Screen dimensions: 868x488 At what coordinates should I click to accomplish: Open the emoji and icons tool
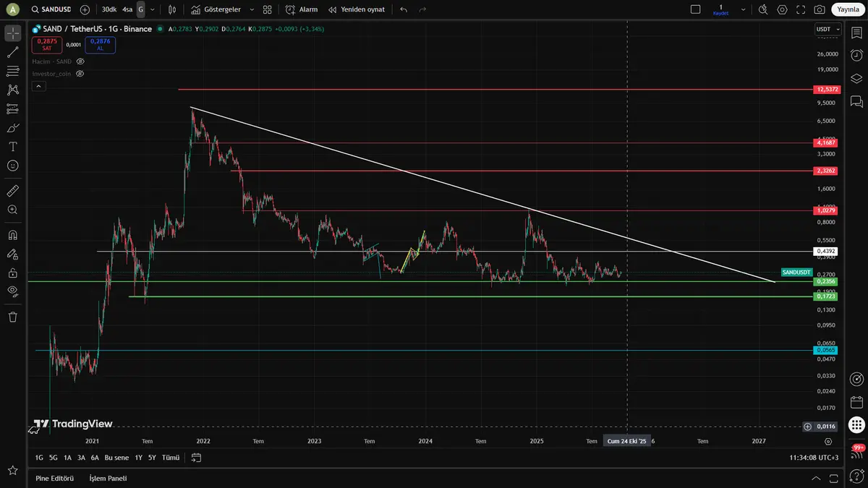[x=12, y=165]
